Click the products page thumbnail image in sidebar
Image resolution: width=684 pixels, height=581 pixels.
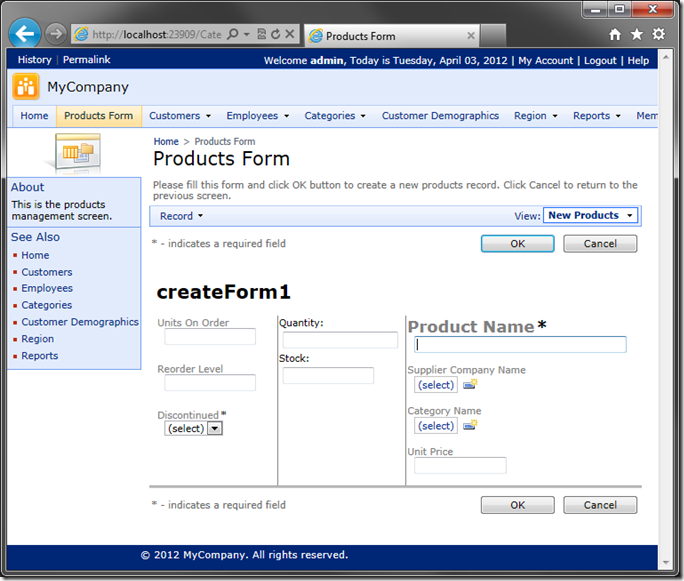tap(77, 153)
